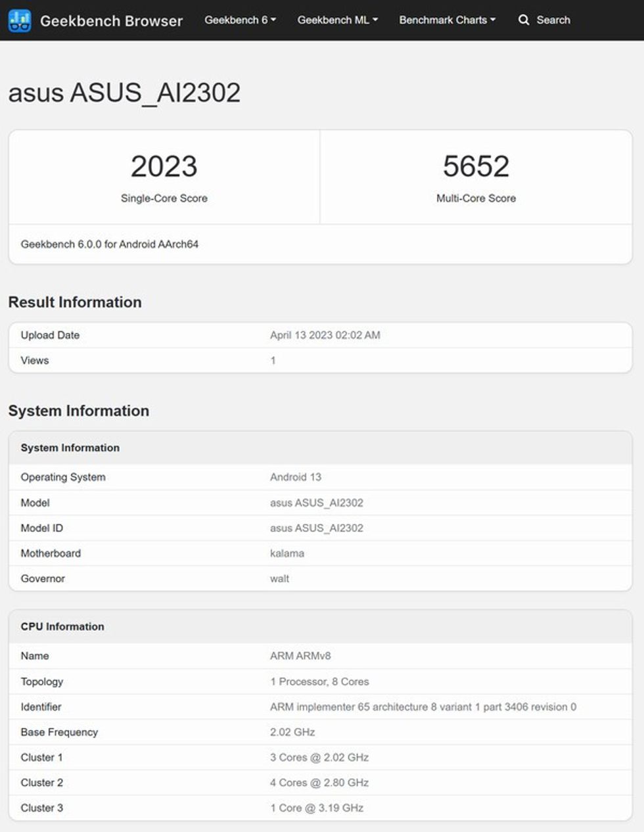Open the asus ASUS_AI2302 result heading

click(x=125, y=93)
